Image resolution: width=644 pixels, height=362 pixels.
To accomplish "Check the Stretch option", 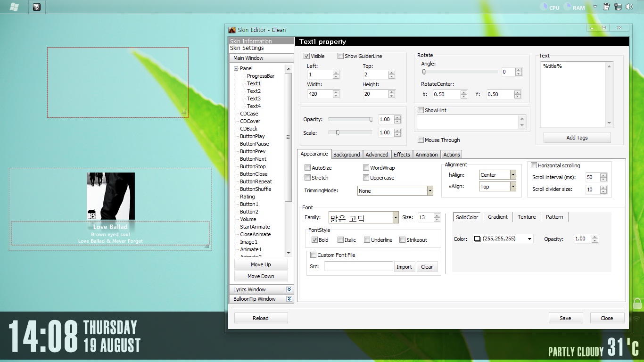I will tap(307, 178).
